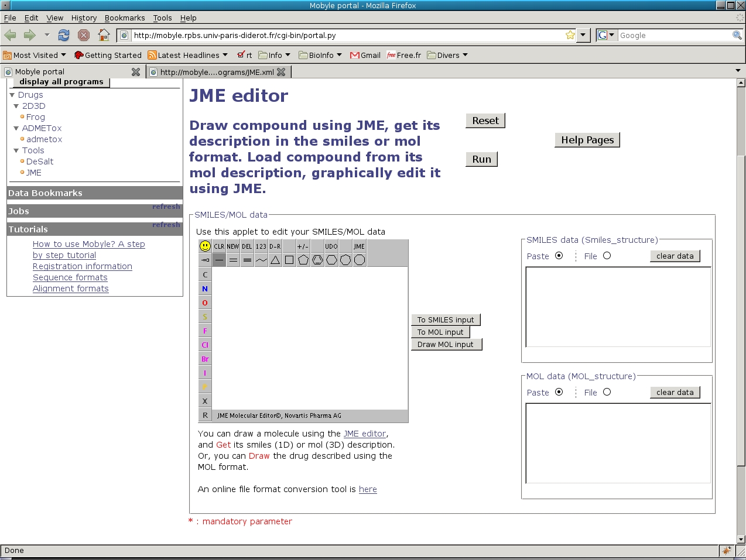Collapse the ADMETox tree node
The image size is (746, 560).
[x=16, y=128]
